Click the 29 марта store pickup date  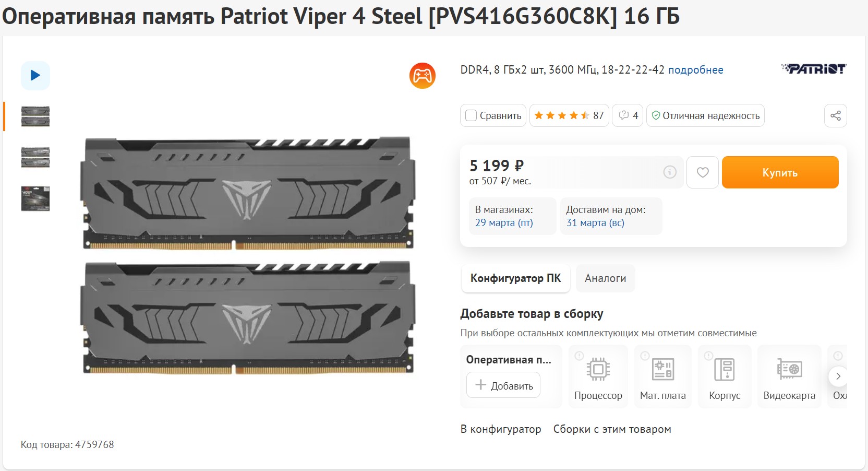click(x=503, y=223)
